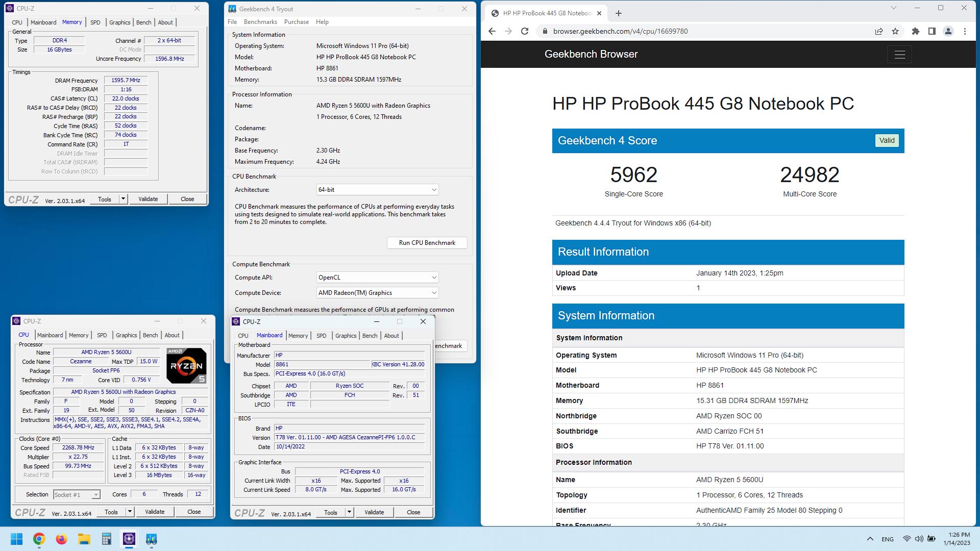Open Geekbench Purchase menu

coord(297,22)
